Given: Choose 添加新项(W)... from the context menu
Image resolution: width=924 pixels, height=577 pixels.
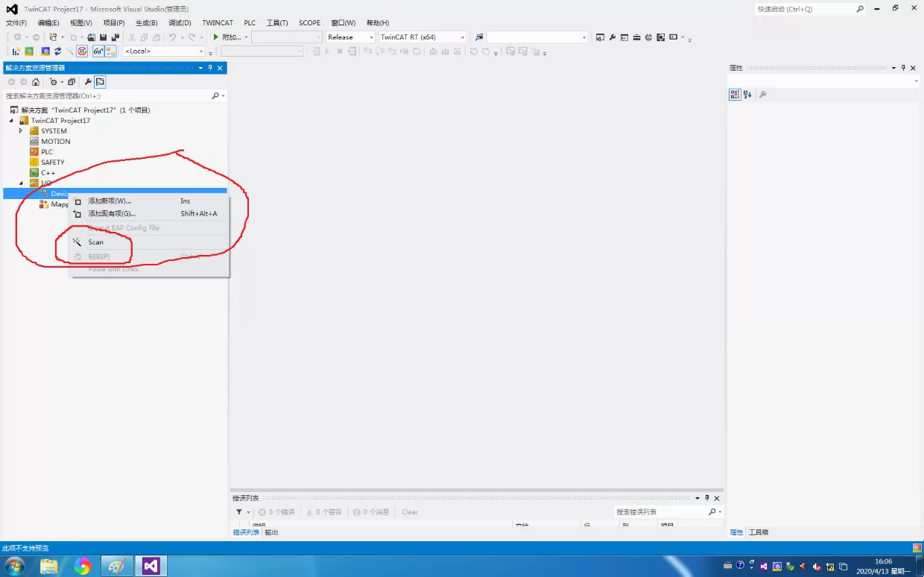Looking at the screenshot, I should (109, 201).
